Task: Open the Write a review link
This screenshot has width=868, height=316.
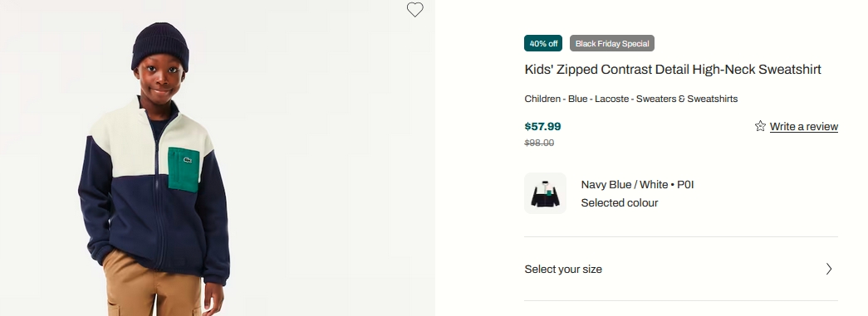Action: 804,127
